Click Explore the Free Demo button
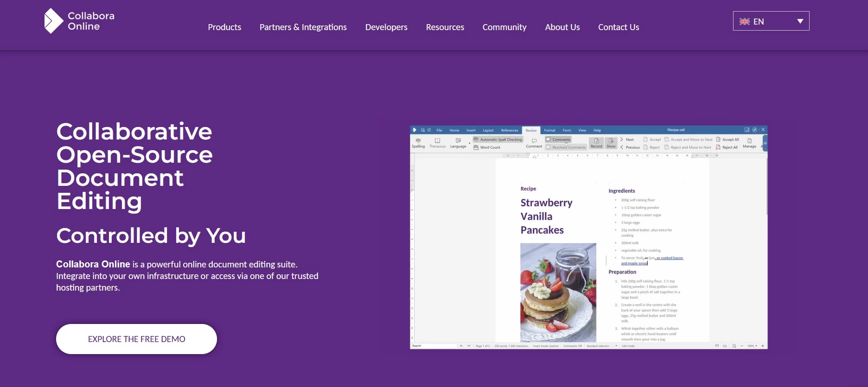Screen dimensions: 868x387 [136, 339]
